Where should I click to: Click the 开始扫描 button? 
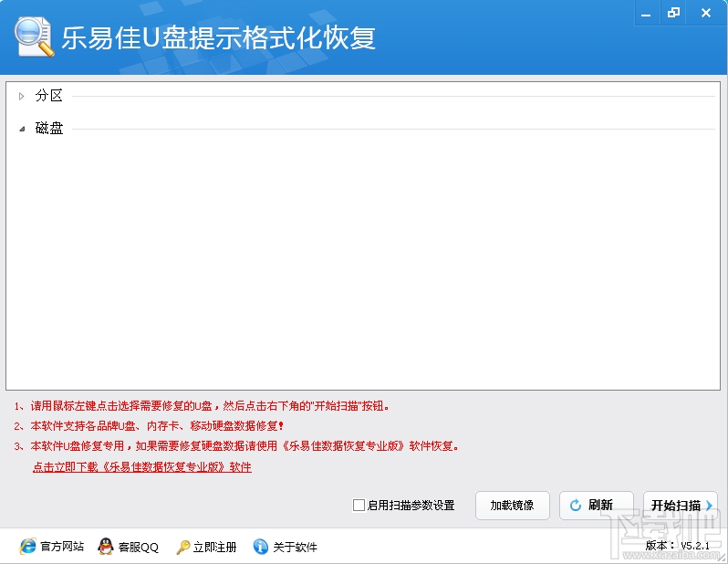(x=681, y=505)
